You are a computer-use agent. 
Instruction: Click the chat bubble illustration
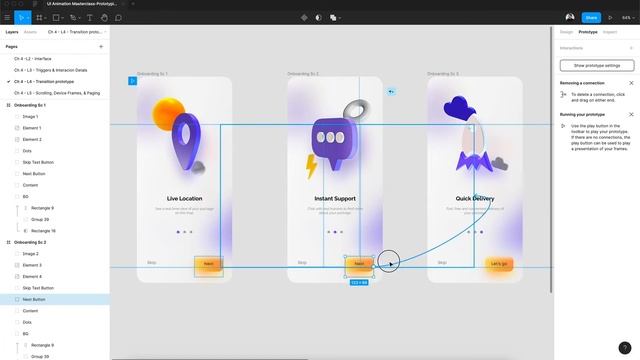(x=335, y=143)
